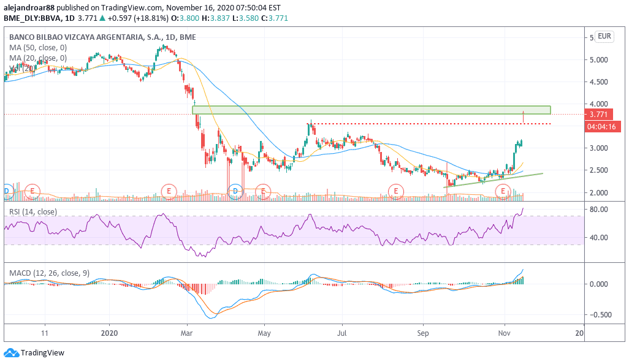Select the MA (50, close, 0) indicator legend
Image resolution: width=629 pixels, height=364 pixels.
pos(38,48)
